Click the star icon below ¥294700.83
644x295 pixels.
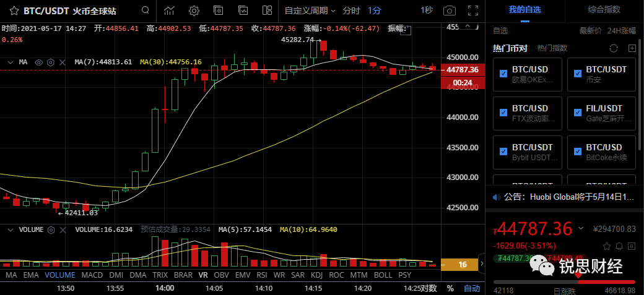[x=607, y=246]
